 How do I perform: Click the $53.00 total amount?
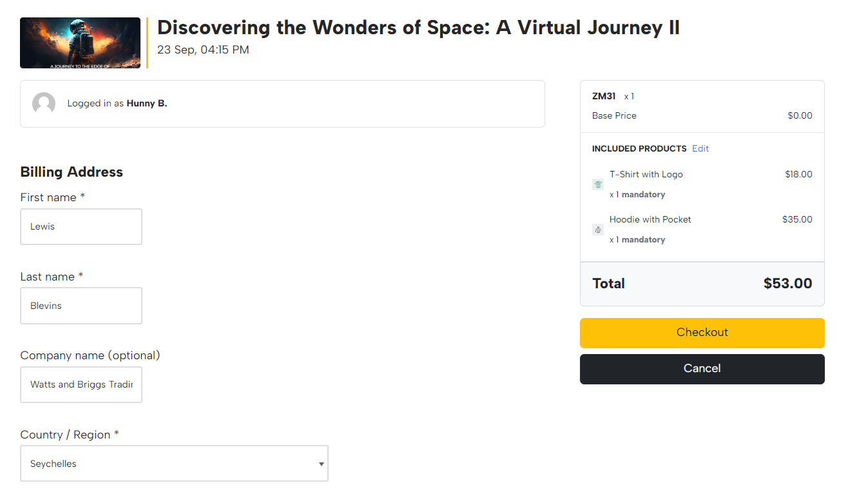[x=787, y=284]
